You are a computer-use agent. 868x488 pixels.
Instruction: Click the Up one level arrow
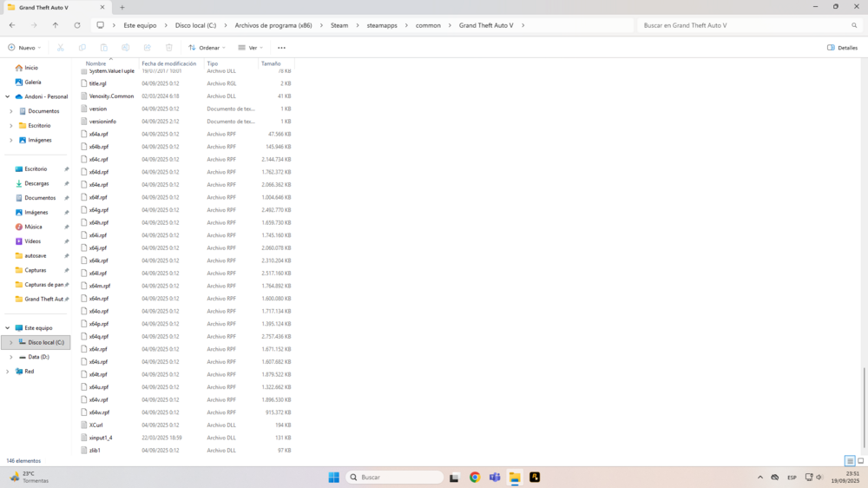click(x=56, y=25)
